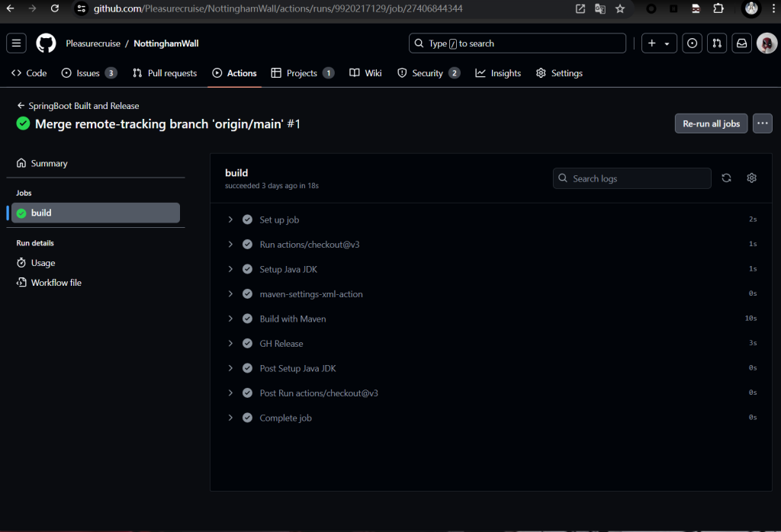Expand the GH Release step
781x532 pixels.
(x=230, y=344)
